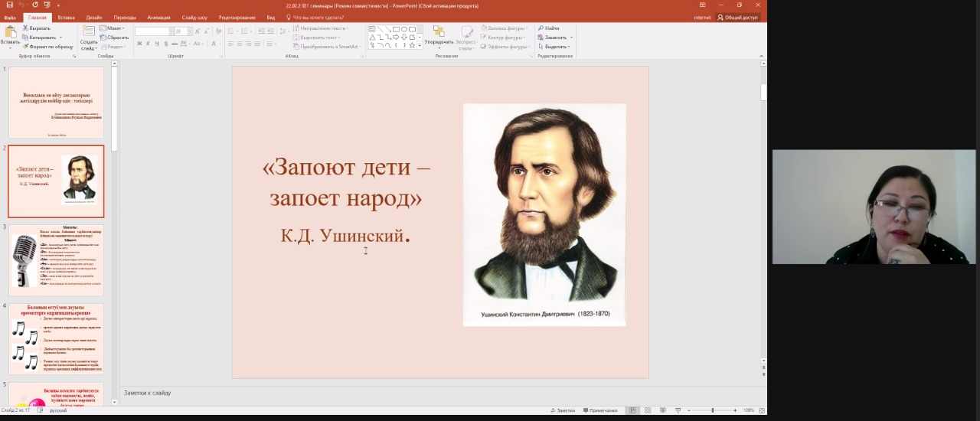Switch to Рецензирование ribbon tab
This screenshot has width=980, height=421.
pos(237,17)
